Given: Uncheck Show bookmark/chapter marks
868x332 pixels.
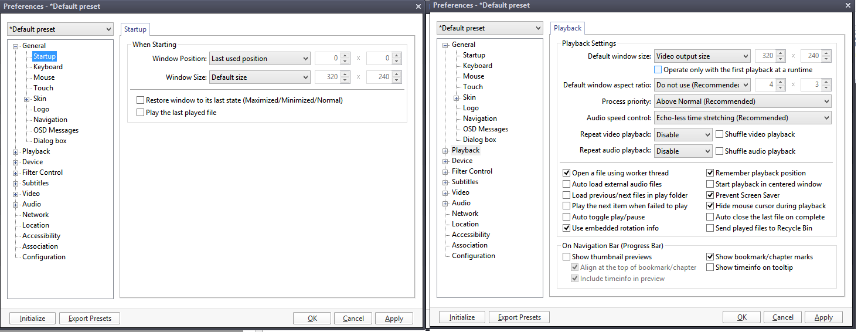Looking at the screenshot, I should tap(710, 257).
